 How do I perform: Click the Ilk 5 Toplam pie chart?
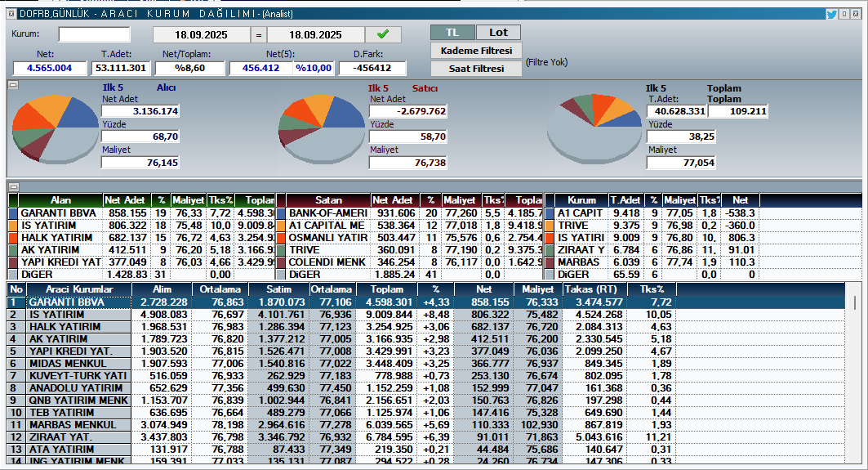coord(594,128)
